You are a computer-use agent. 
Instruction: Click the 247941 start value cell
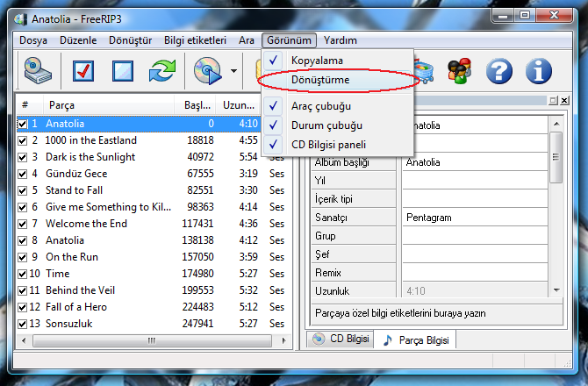point(197,324)
